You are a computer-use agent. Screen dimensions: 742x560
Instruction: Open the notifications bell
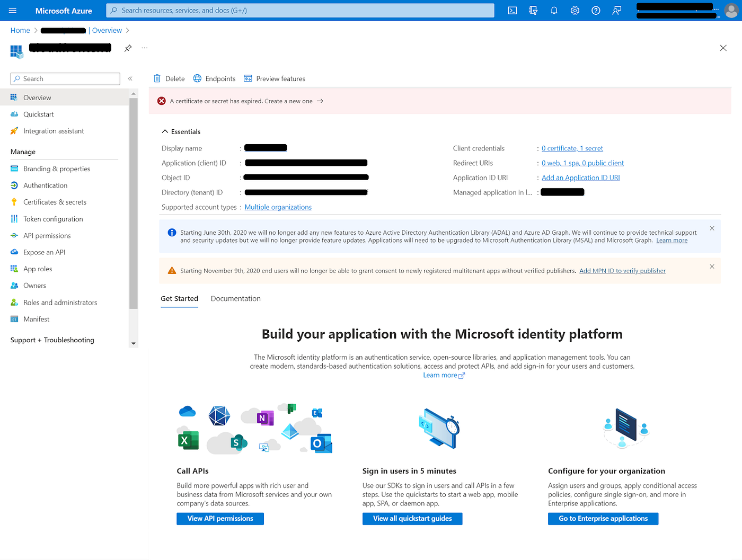pyautogui.click(x=554, y=10)
